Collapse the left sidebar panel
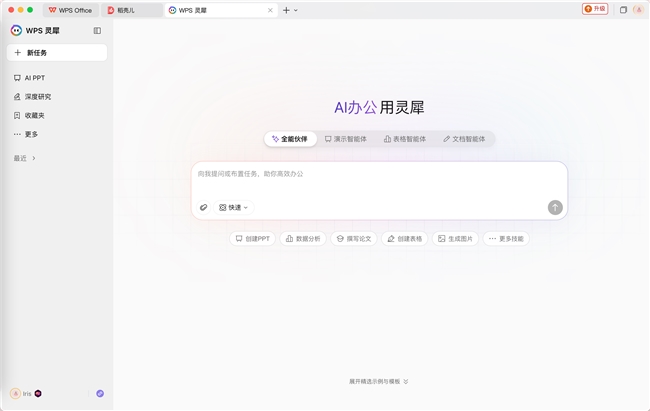Screen dimensions: 650x411 click(97, 30)
